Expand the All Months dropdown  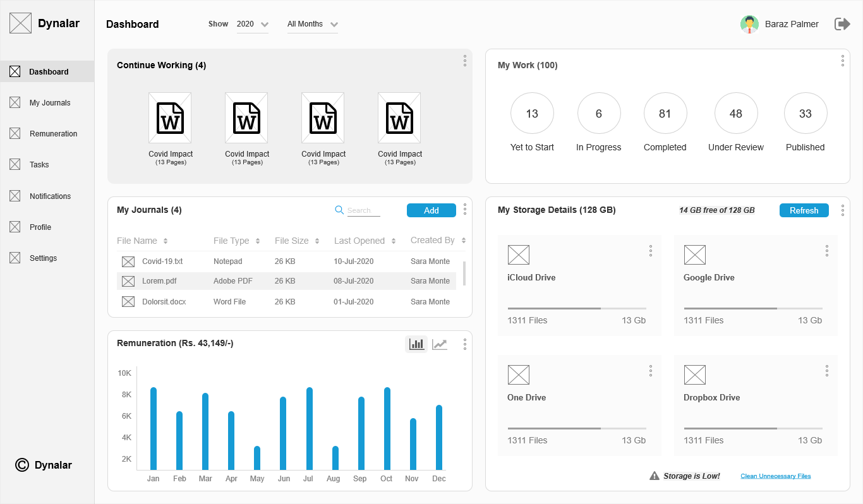tap(312, 25)
